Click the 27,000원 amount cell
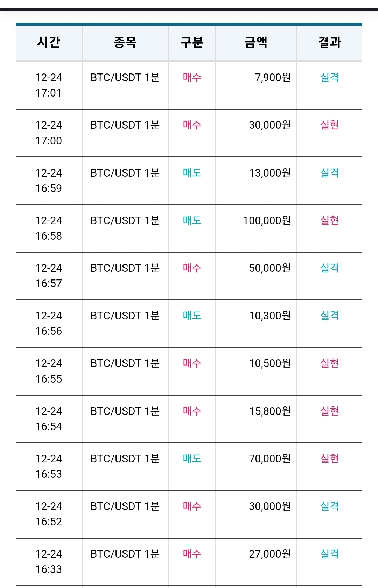The image size is (378, 588). point(256,561)
